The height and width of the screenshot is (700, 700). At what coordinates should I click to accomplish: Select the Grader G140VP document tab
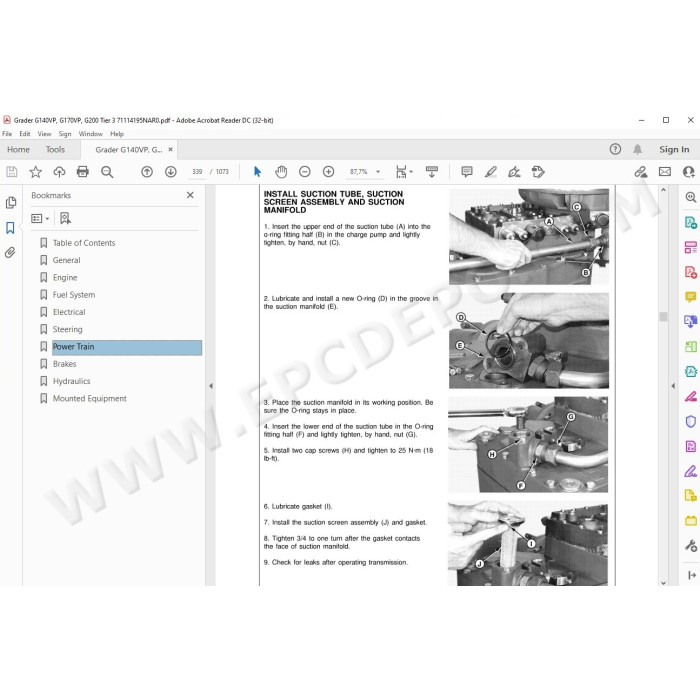click(129, 150)
